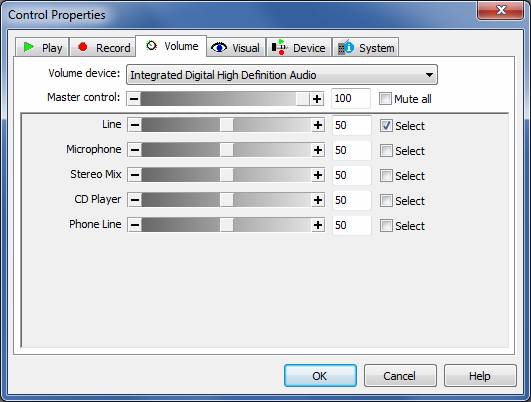This screenshot has height=402, width=531.
Task: Check the CD Player Select checkbox
Action: (386, 201)
